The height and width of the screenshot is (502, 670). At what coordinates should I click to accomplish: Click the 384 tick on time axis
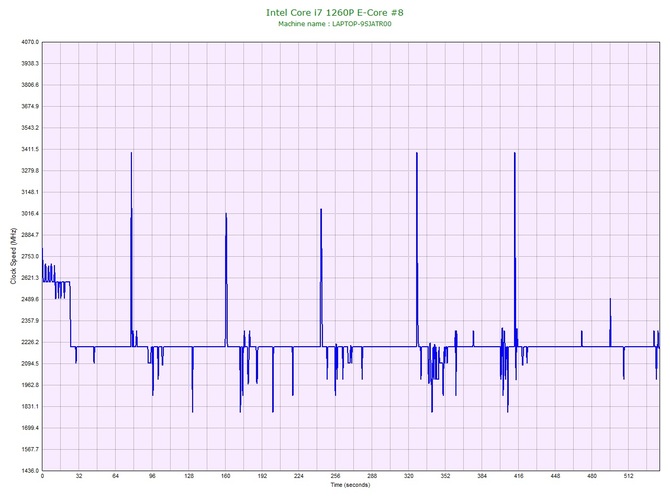click(x=482, y=476)
